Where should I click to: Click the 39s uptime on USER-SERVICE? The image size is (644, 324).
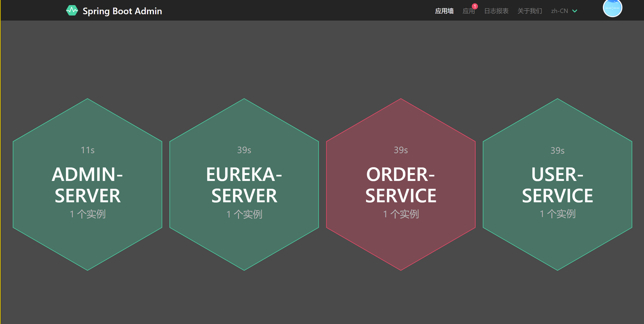pos(557,150)
